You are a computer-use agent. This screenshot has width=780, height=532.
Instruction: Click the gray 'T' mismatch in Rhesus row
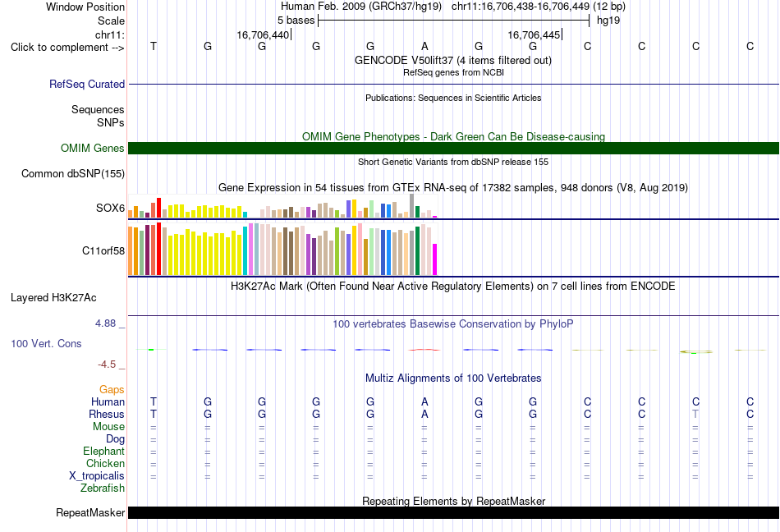click(695, 414)
